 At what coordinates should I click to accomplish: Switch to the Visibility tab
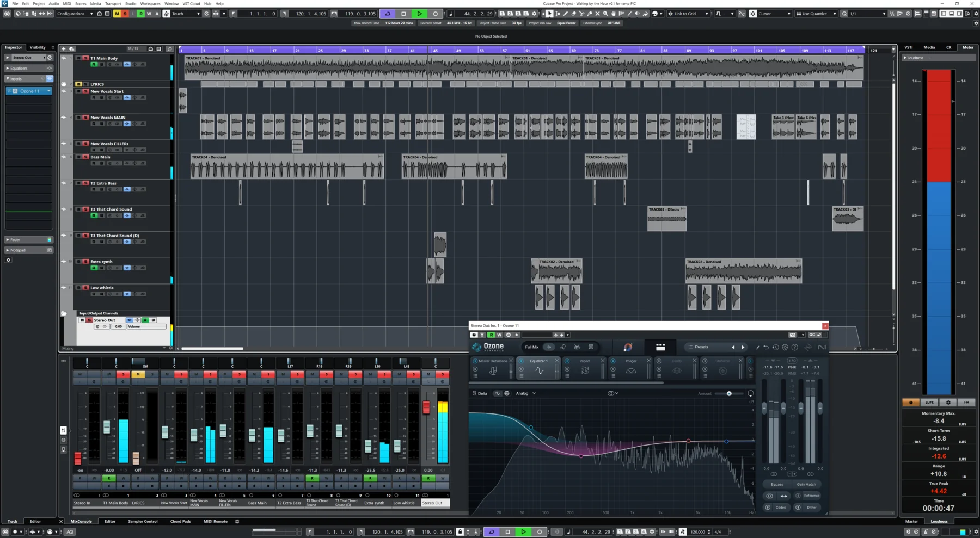[x=38, y=47]
